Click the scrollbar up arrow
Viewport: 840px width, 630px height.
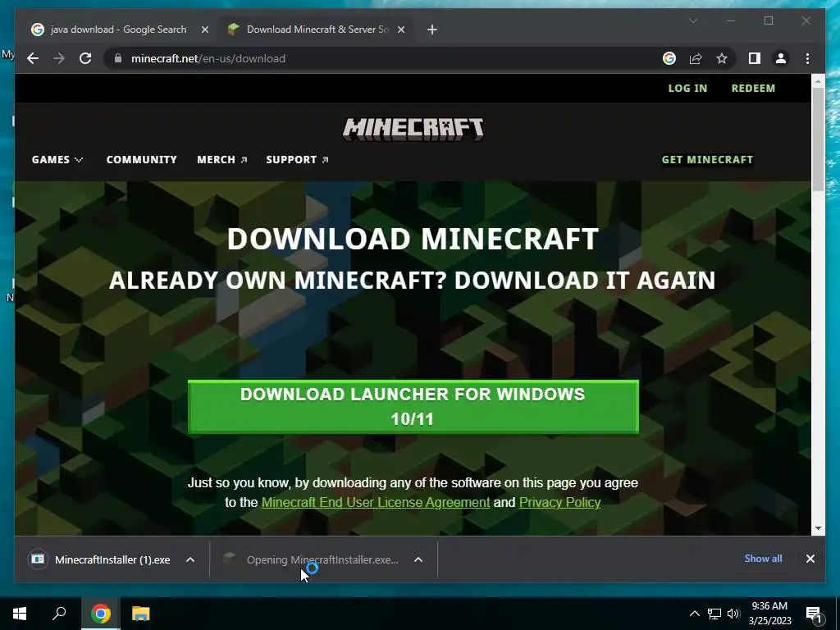(x=818, y=81)
